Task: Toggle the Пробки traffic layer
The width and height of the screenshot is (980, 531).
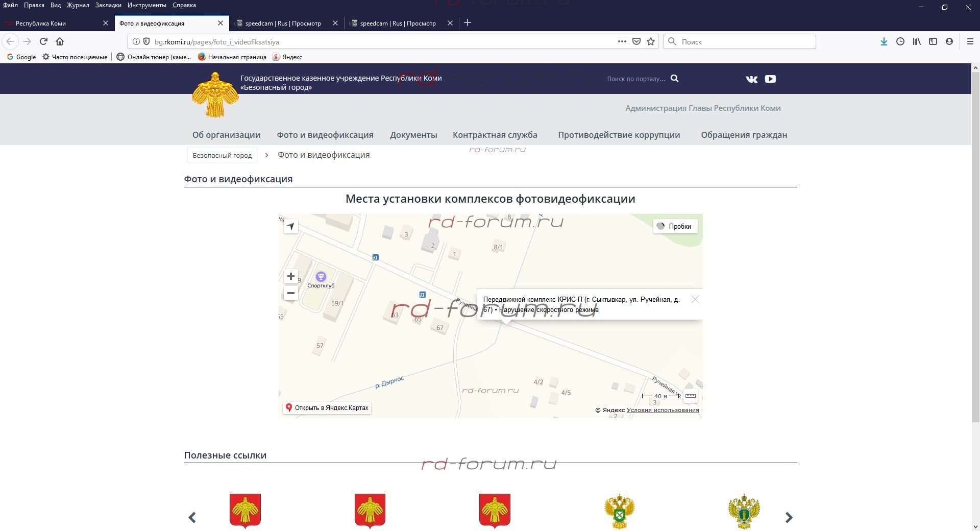Action: coord(675,226)
